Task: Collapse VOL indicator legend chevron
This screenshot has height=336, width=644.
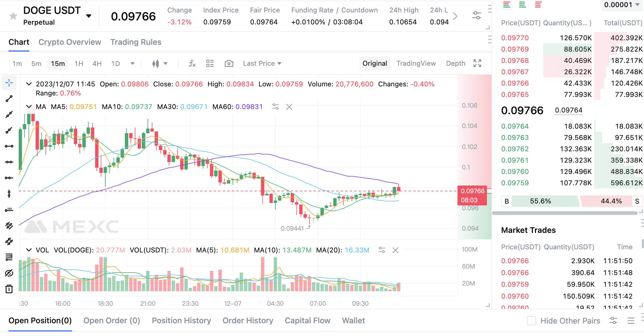Action: pos(29,250)
